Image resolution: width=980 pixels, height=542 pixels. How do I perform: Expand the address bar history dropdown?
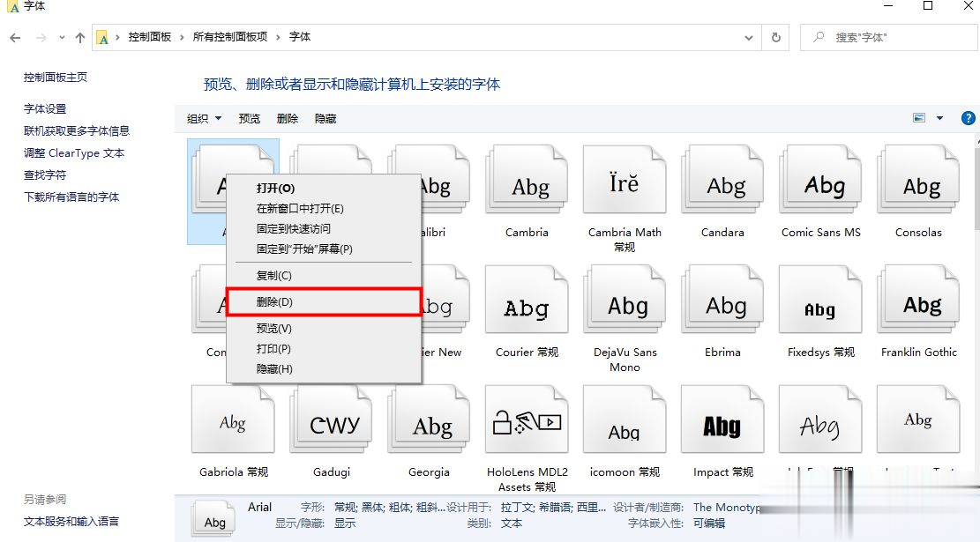(x=749, y=38)
